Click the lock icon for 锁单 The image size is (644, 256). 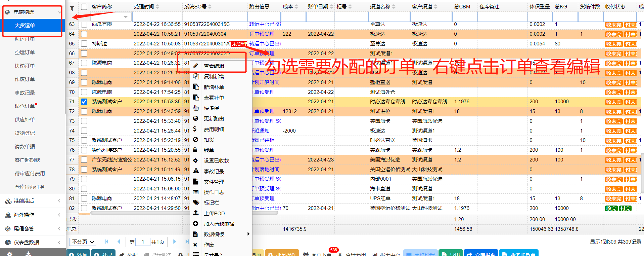click(195, 150)
